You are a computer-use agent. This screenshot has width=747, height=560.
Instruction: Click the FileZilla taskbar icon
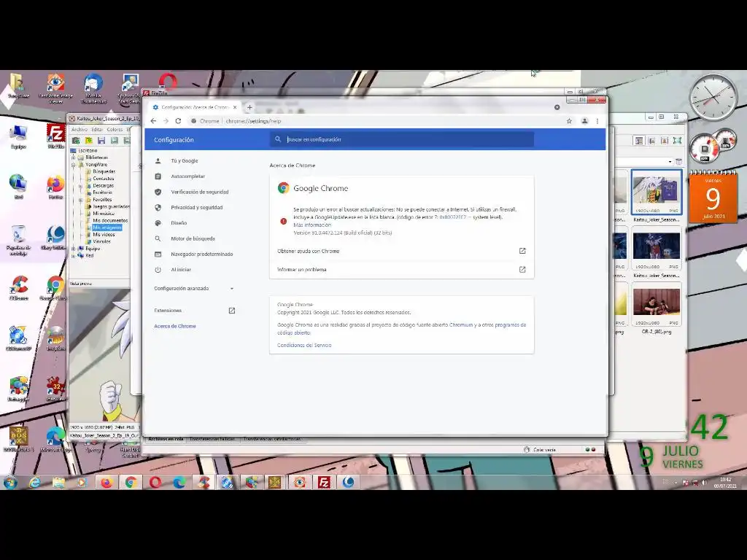pyautogui.click(x=324, y=483)
